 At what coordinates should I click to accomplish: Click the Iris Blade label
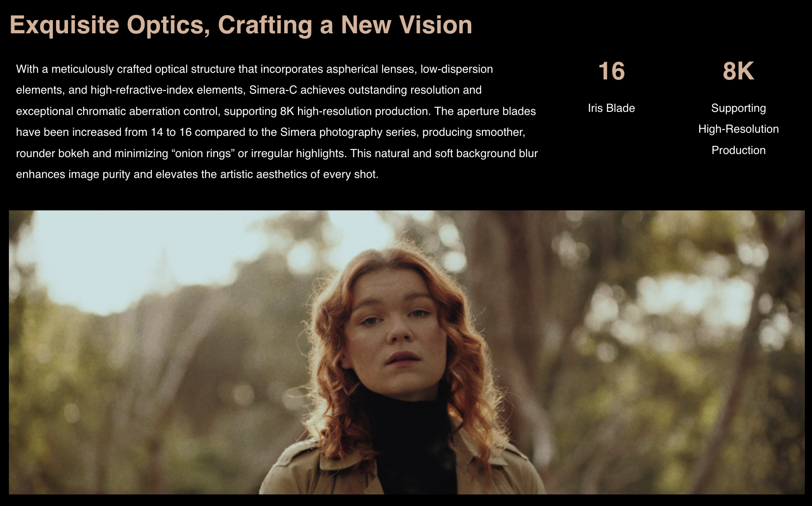click(x=611, y=108)
